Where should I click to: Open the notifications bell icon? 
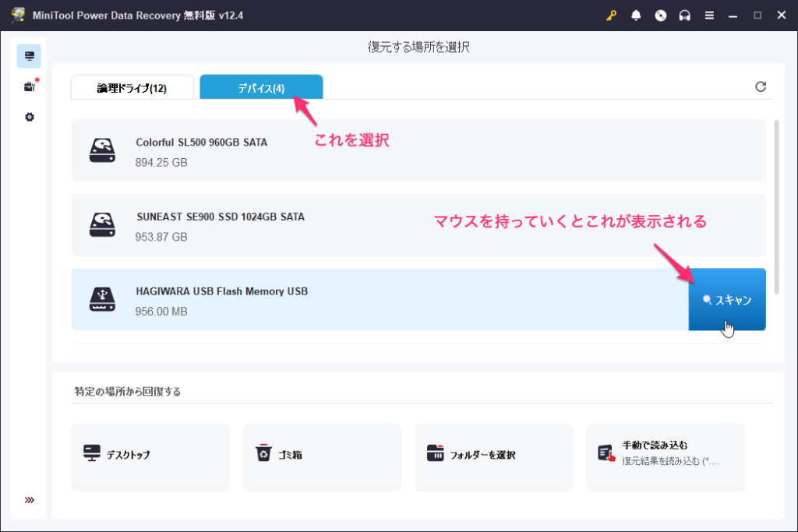pos(636,16)
